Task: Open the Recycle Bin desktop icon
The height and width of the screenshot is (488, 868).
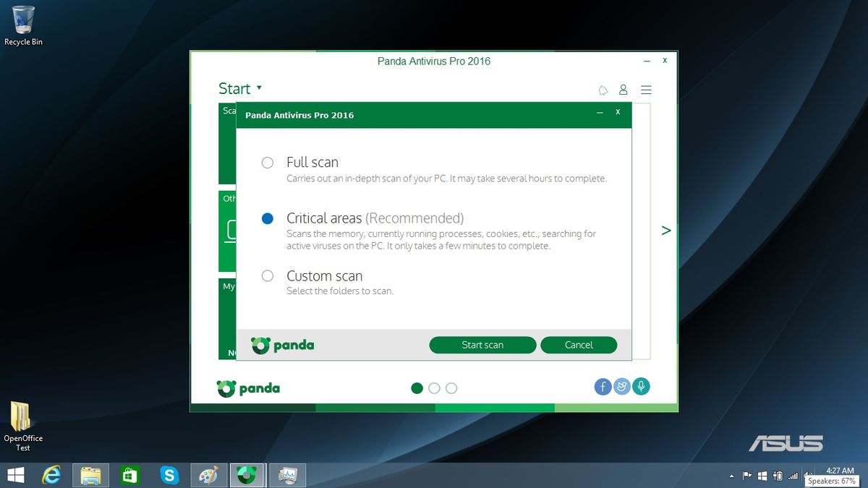Action: tap(23, 26)
